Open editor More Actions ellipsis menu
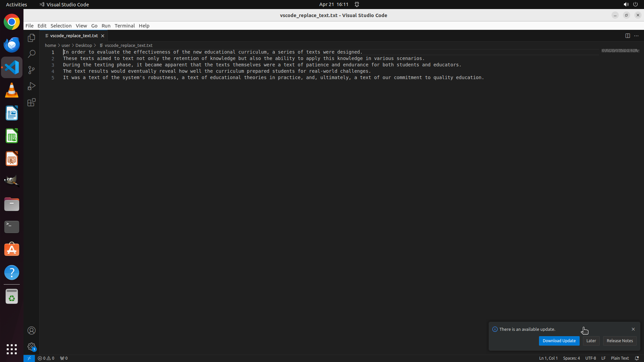644x362 pixels. tap(636, 36)
